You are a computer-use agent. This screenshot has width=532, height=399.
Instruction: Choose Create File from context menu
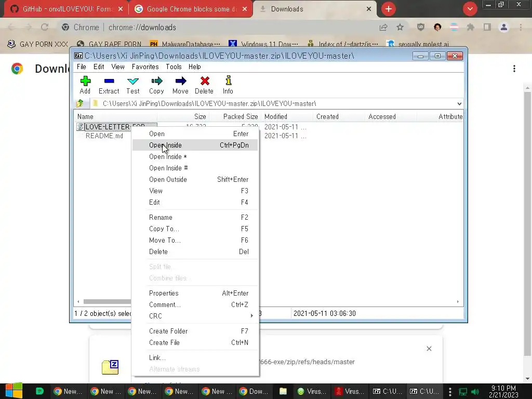point(195,343)
